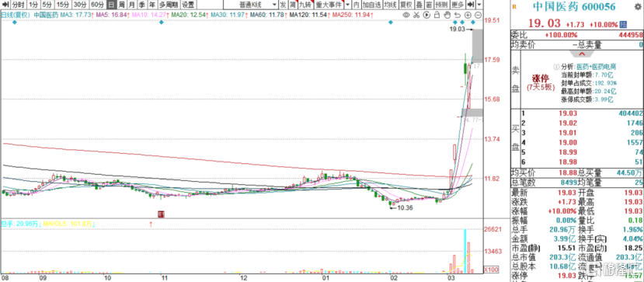Zoom in with the plus circle icon
The width and height of the screenshot is (644, 282).
468,15
